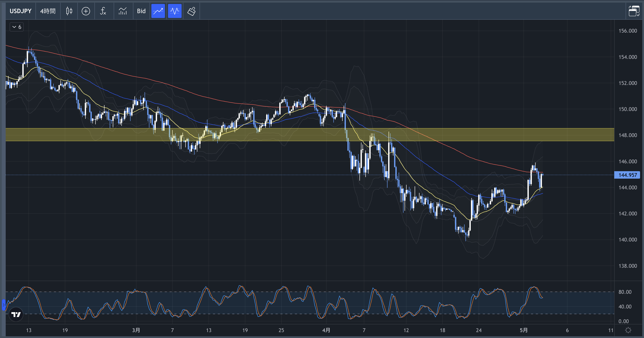The image size is (644, 338).
Task: Click the 138.000 price axis label
Action: point(628,266)
